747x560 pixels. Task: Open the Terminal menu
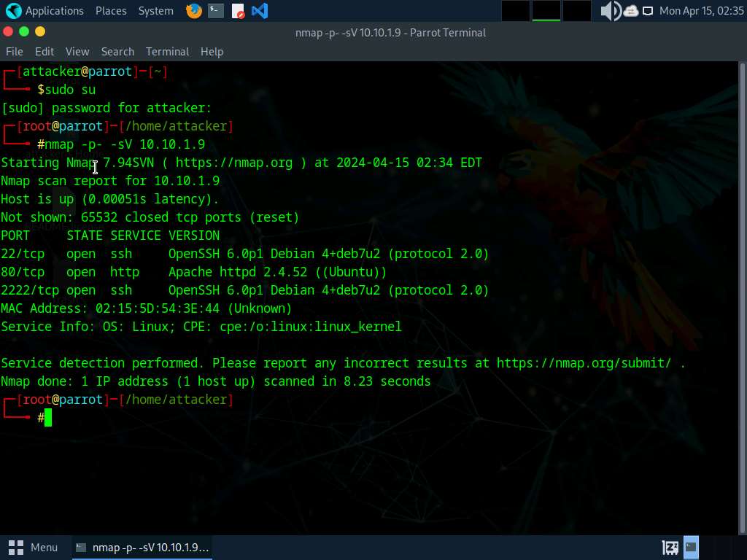point(167,51)
